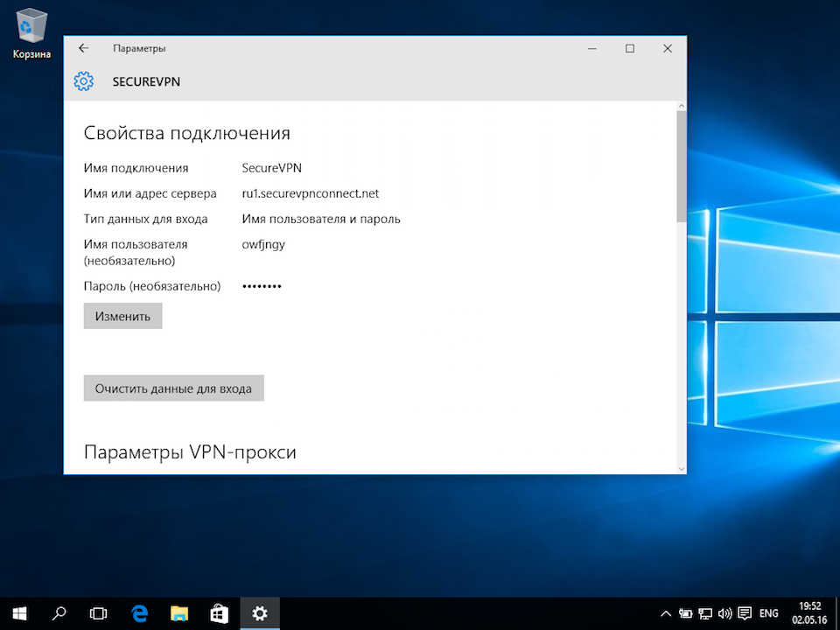This screenshot has width=840, height=630.
Task: Open the Windows Store from the taskbar
Action: 220,613
